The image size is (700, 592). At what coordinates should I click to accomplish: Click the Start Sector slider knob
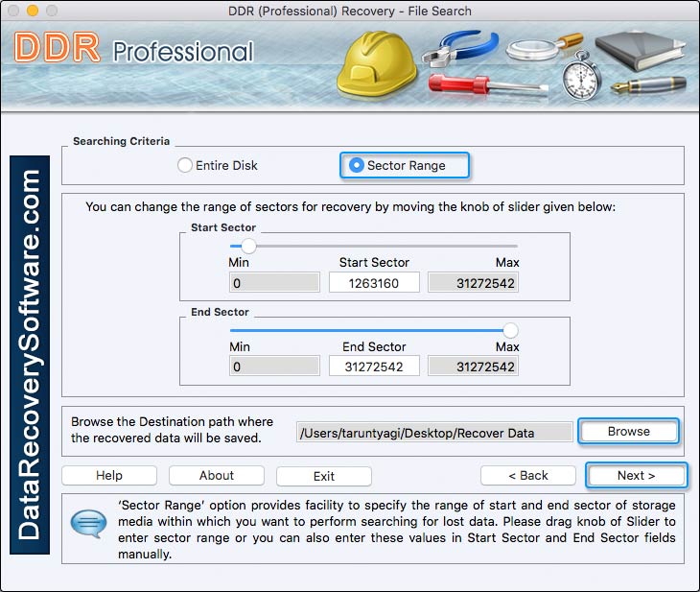(248, 246)
